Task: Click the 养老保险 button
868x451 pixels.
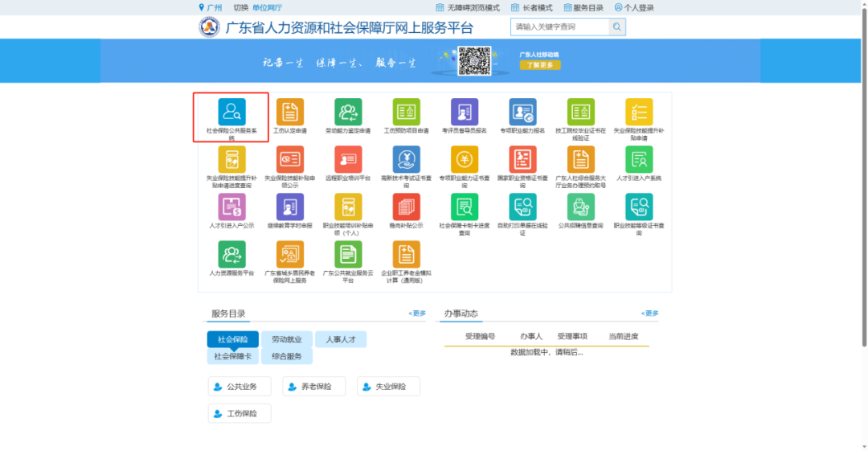Action: pos(314,386)
